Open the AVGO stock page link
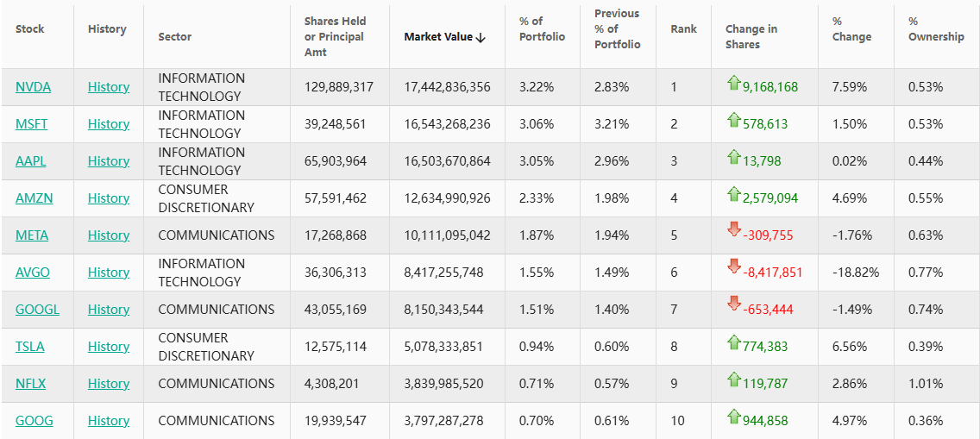The image size is (980, 439). click(x=33, y=273)
